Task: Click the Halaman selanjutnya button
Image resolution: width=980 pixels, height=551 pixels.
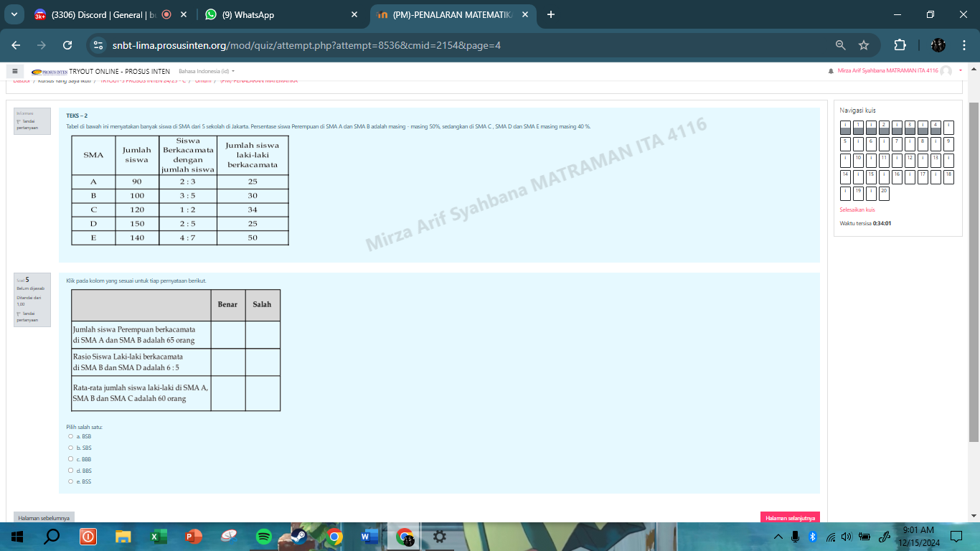Action: coord(790,517)
